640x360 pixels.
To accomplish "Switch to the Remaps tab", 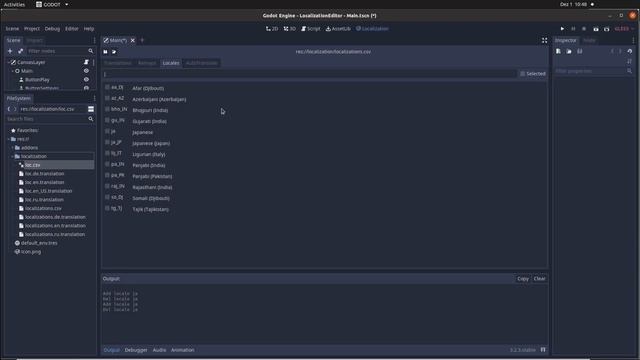I will (x=147, y=63).
